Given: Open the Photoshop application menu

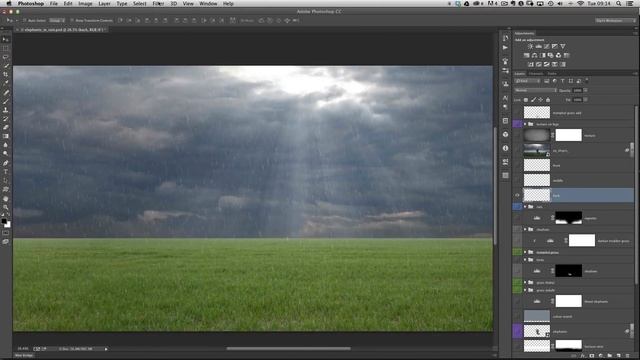Looking at the screenshot, I should pos(31,4).
